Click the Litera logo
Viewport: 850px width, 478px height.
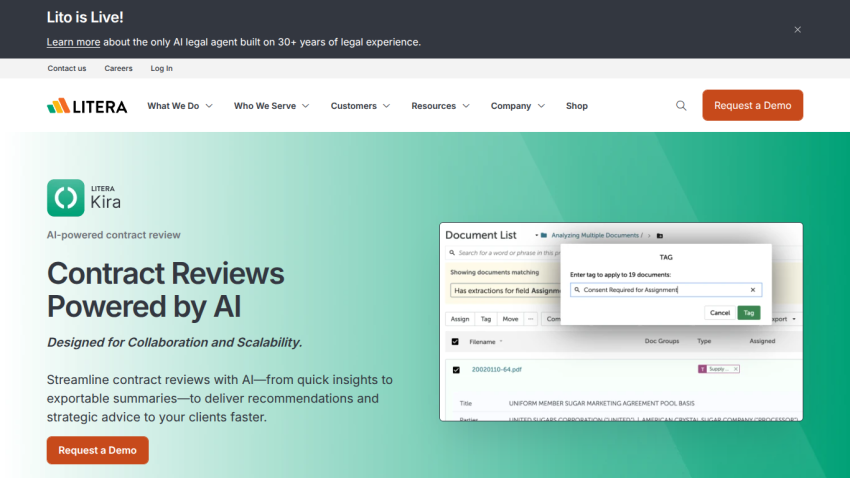pos(87,106)
